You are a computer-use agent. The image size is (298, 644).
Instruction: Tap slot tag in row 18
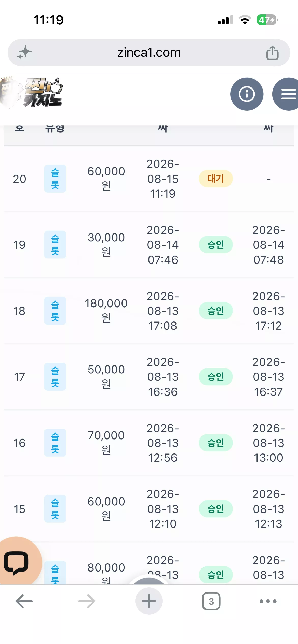coord(55,311)
